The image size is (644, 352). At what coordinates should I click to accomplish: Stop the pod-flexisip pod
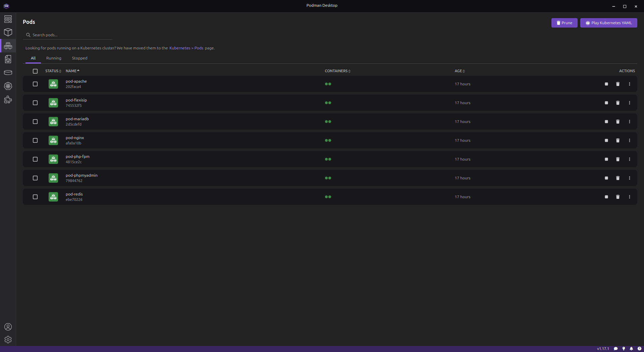(x=606, y=103)
